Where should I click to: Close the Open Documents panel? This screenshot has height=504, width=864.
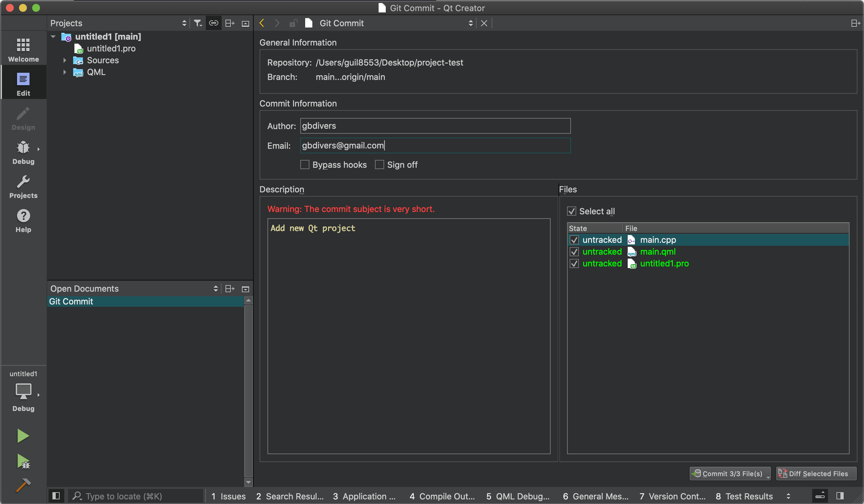click(245, 289)
